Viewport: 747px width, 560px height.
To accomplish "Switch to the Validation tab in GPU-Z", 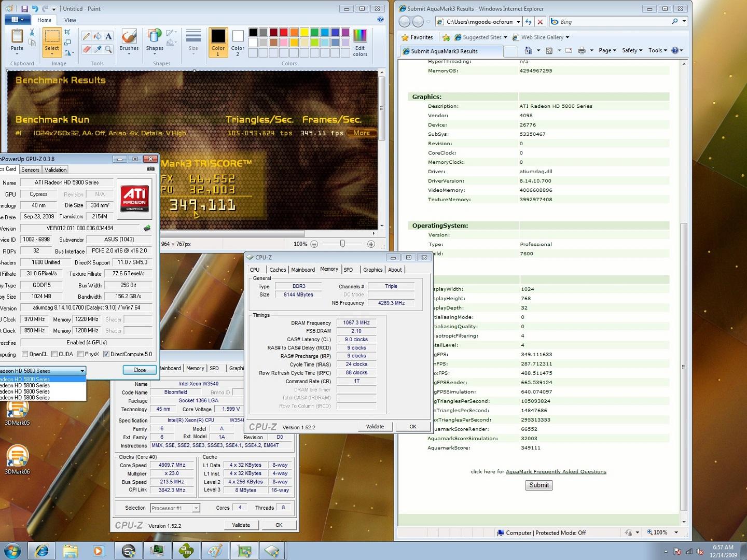I will pyautogui.click(x=56, y=170).
